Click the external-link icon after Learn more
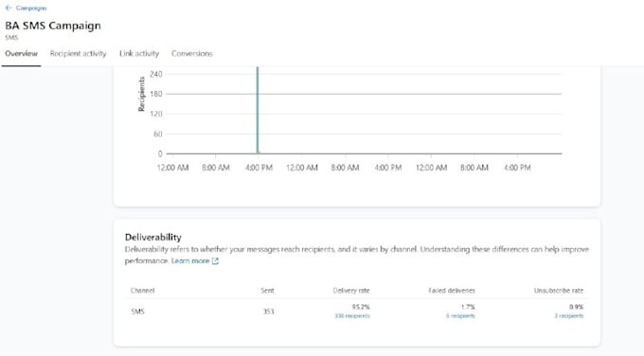The width and height of the screenshot is (644, 356). [x=215, y=260]
